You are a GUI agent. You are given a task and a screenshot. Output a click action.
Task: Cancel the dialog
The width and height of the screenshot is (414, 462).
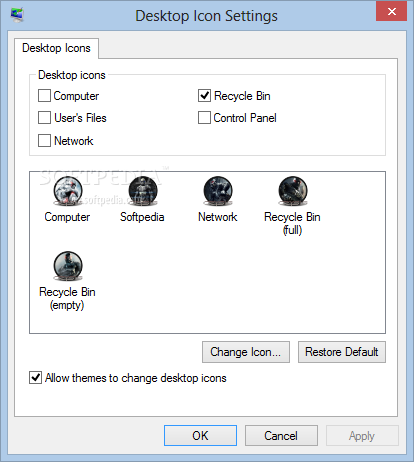pyautogui.click(x=281, y=435)
